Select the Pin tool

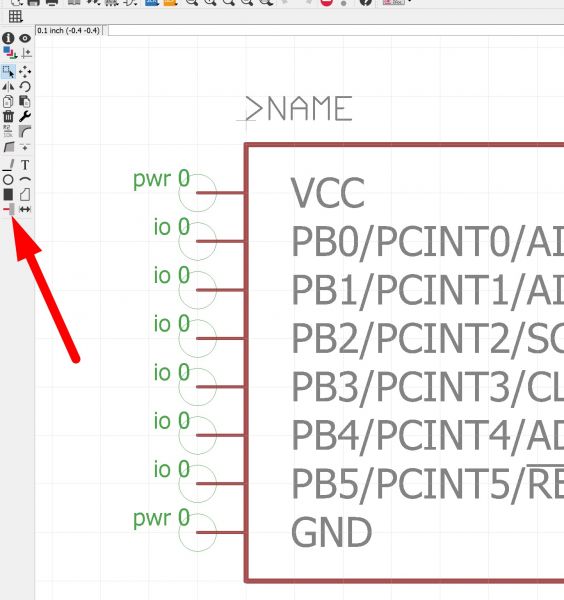pos(8,209)
